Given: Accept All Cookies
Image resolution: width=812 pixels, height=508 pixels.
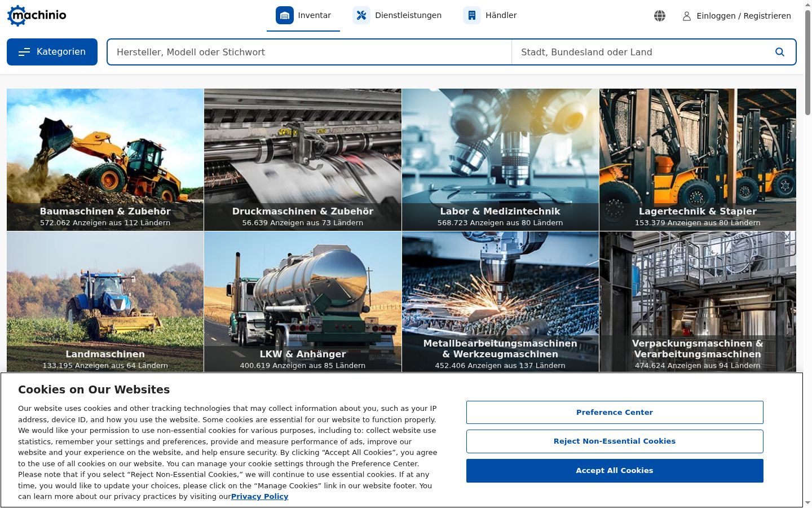Looking at the screenshot, I should pos(615,471).
